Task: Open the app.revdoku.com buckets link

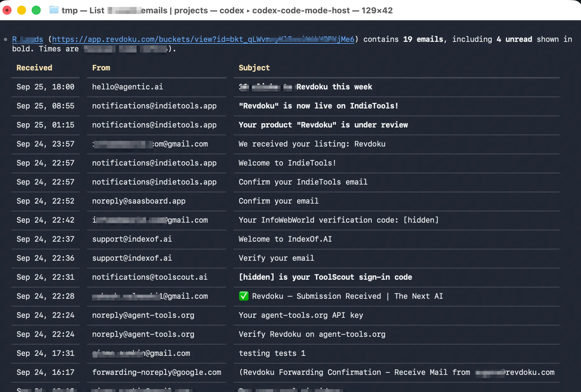Action: [x=203, y=39]
